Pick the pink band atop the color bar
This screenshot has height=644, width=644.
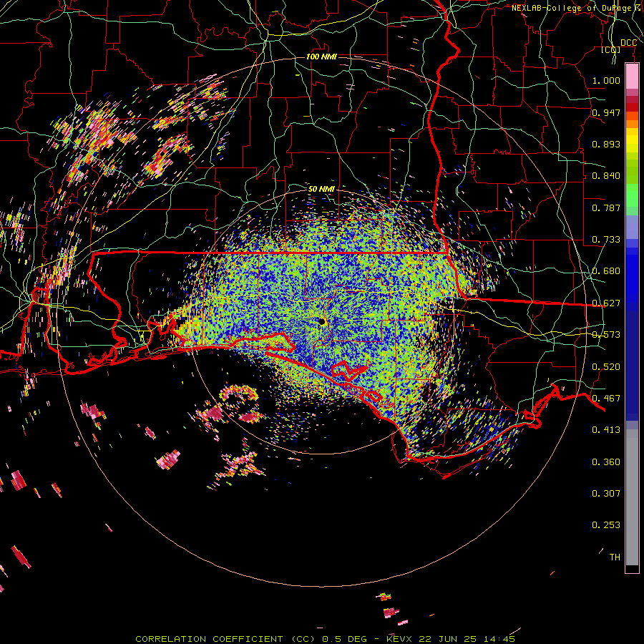(632, 77)
